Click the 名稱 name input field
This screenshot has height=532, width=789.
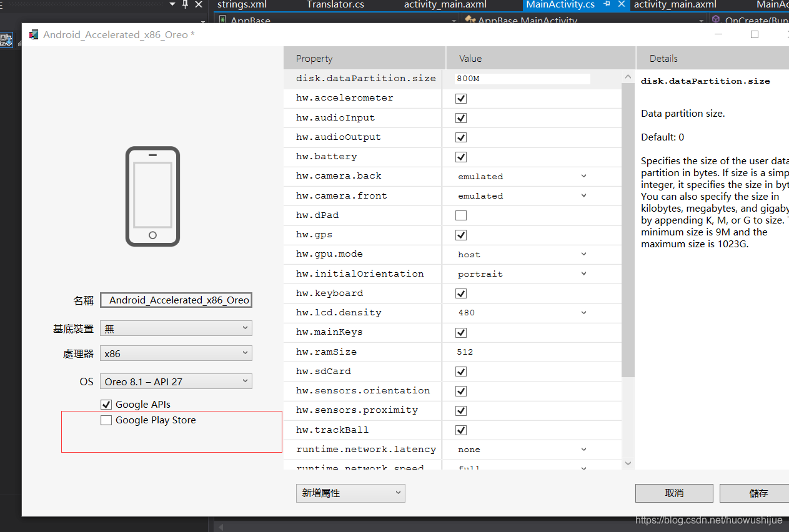(176, 300)
